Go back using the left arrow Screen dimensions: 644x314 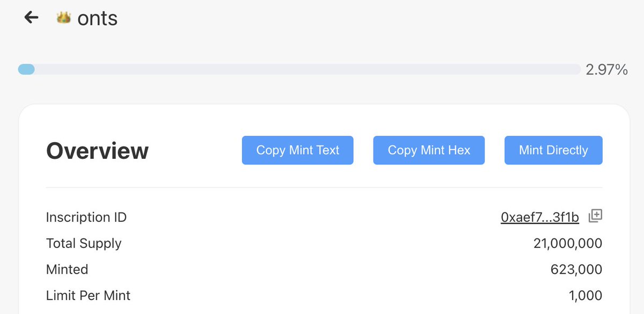point(32,17)
